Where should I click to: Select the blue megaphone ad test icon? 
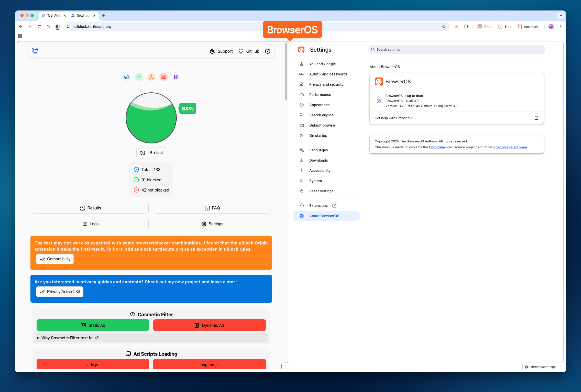coord(127,77)
